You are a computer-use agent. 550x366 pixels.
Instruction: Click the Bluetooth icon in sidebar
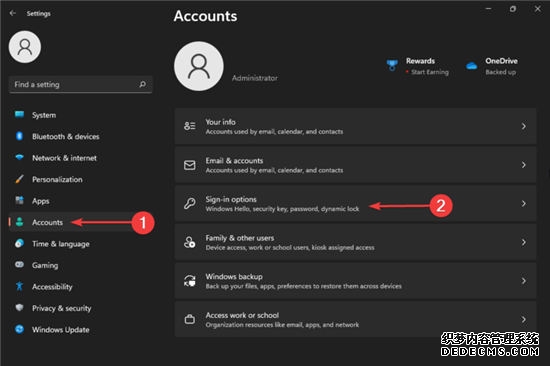19,136
